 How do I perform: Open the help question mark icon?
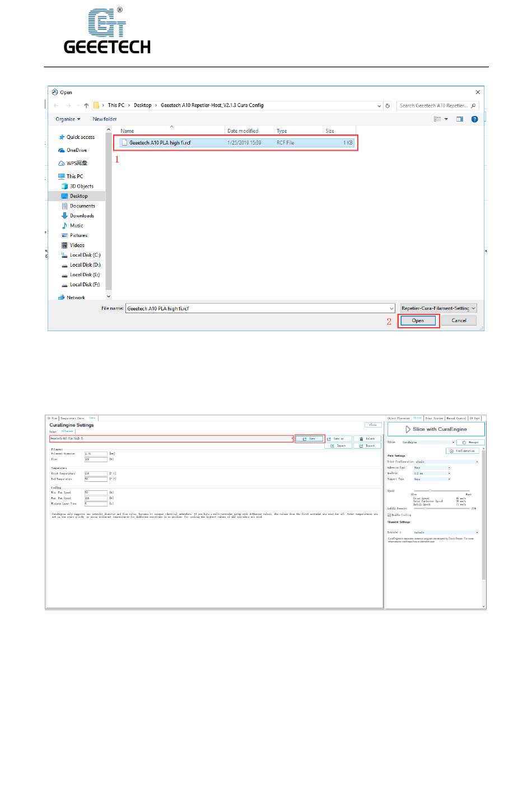[x=475, y=119]
